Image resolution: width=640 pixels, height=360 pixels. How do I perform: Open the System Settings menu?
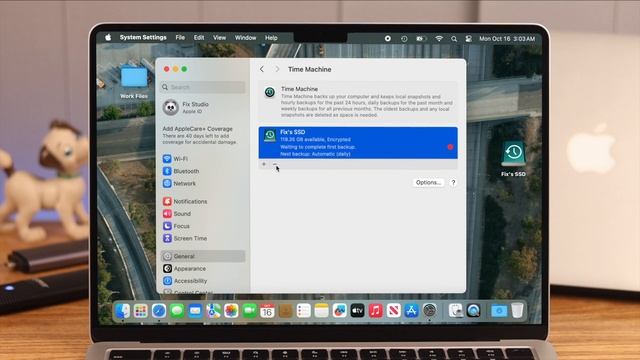(143, 38)
